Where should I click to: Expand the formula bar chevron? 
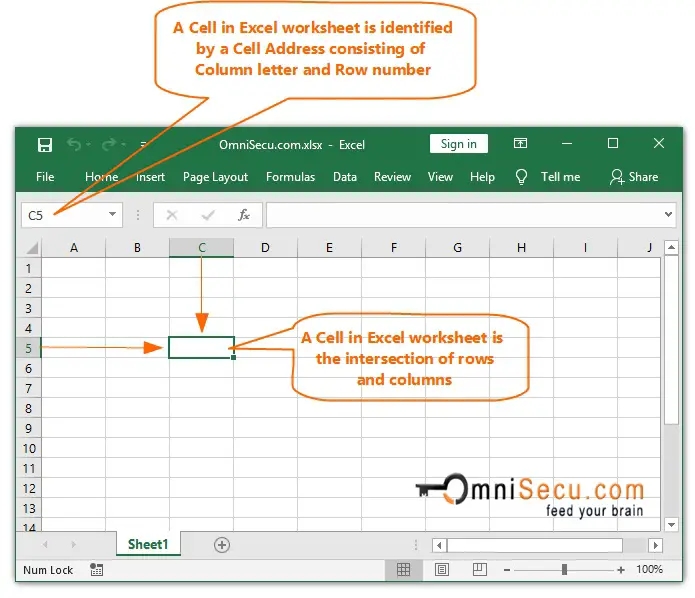coord(669,215)
